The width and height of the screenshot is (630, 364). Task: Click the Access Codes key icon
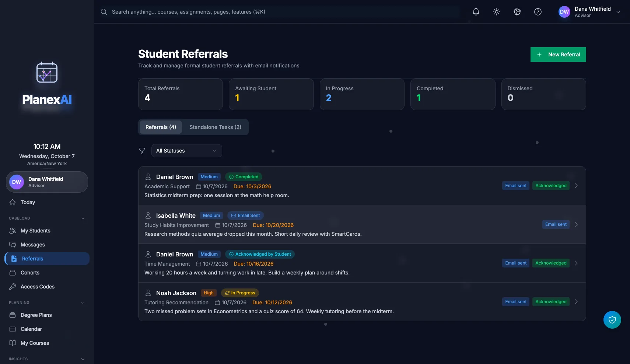pyautogui.click(x=13, y=287)
